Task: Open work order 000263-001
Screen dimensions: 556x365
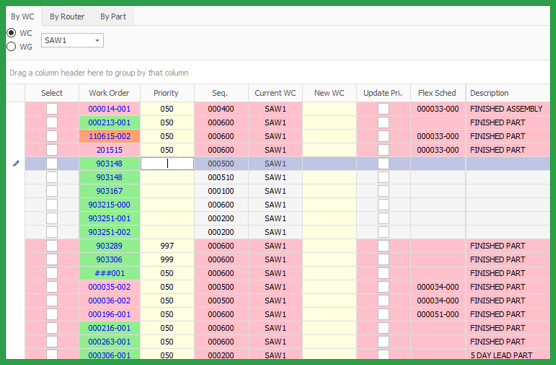Action: click(109, 342)
